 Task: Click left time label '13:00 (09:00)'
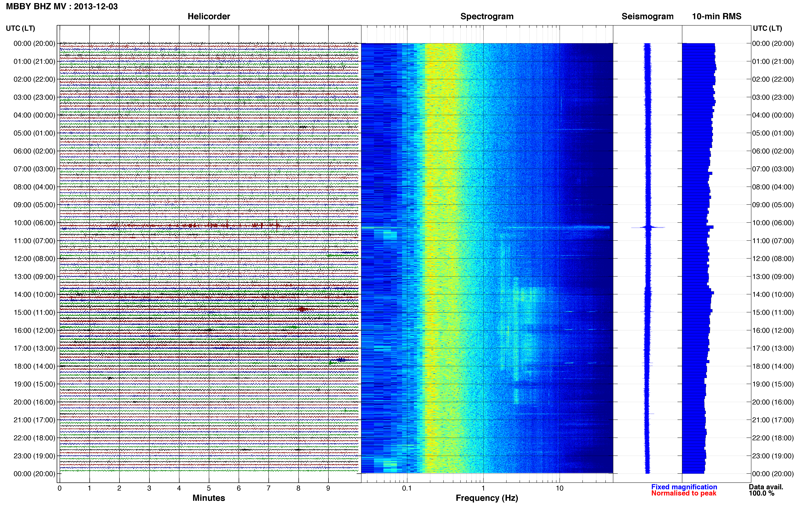click(x=34, y=277)
